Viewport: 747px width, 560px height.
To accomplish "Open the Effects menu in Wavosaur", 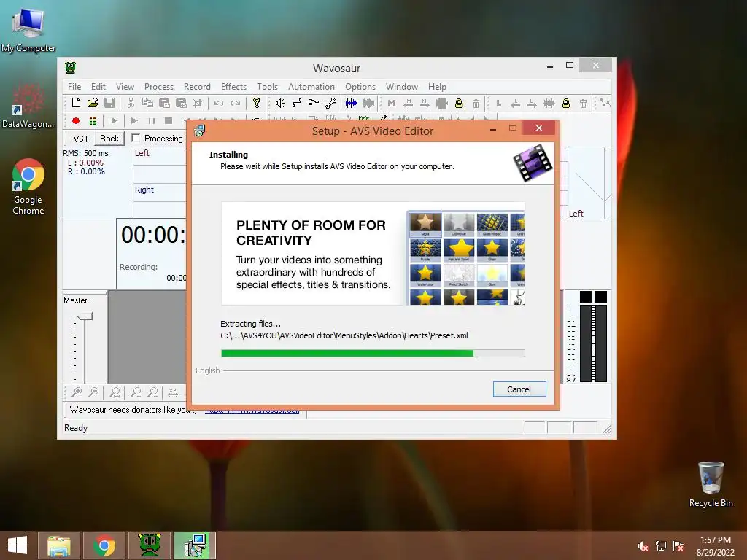I will pyautogui.click(x=233, y=87).
